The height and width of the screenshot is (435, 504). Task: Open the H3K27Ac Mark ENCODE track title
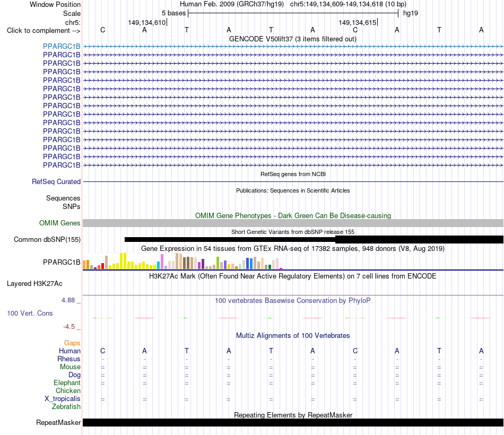coord(293,276)
